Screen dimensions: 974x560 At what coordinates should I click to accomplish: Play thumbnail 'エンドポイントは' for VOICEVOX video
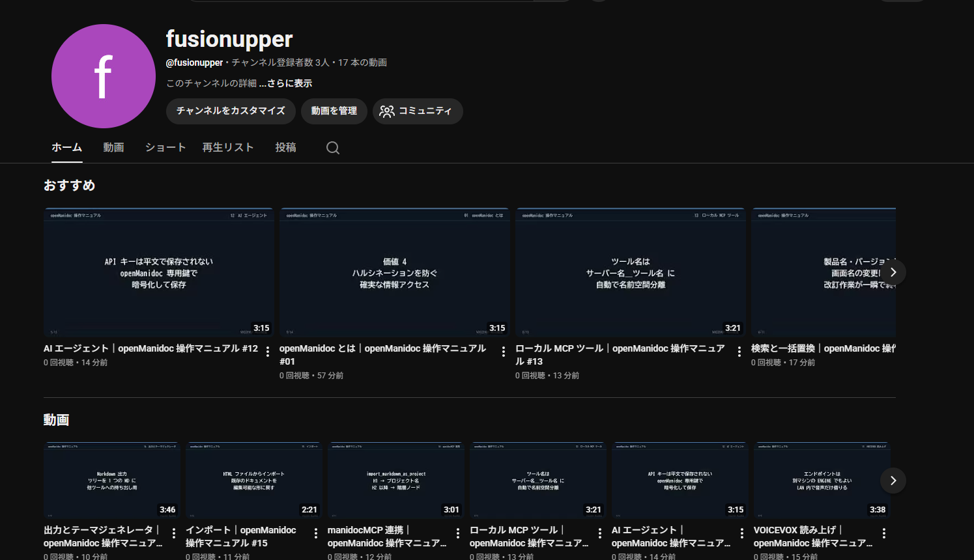pos(822,481)
